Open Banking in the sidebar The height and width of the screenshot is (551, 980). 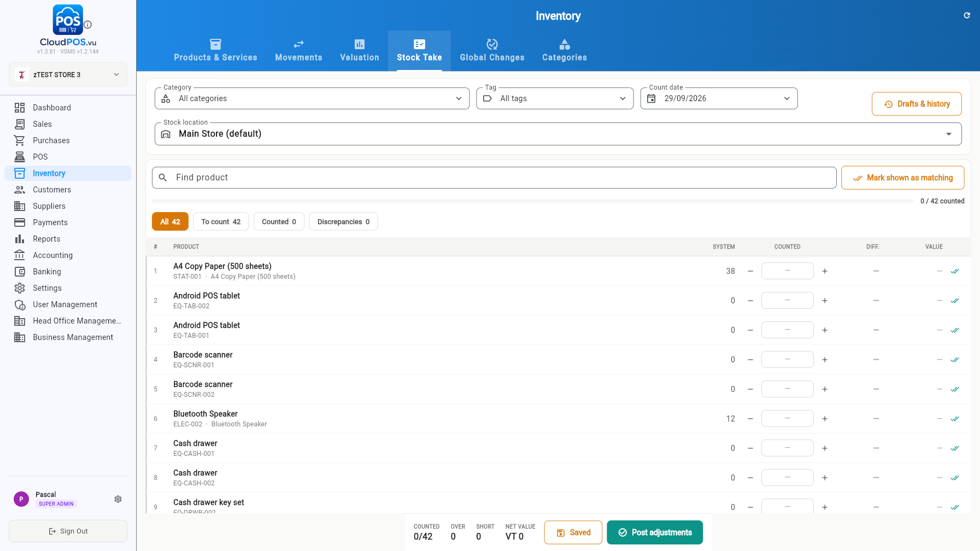pyautogui.click(x=68, y=272)
